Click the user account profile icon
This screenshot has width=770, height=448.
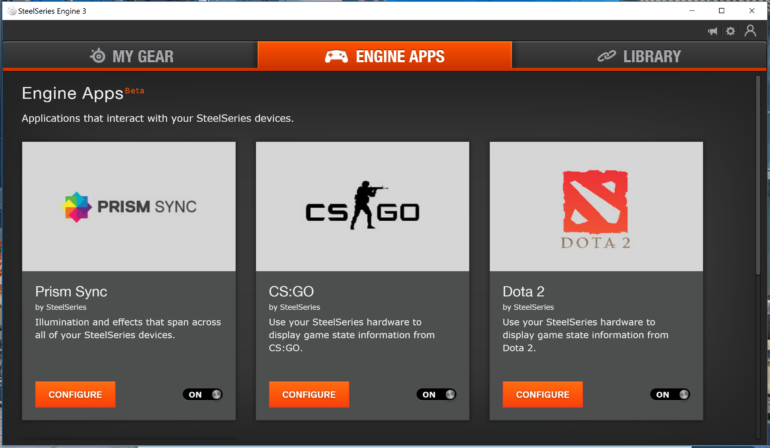(750, 31)
